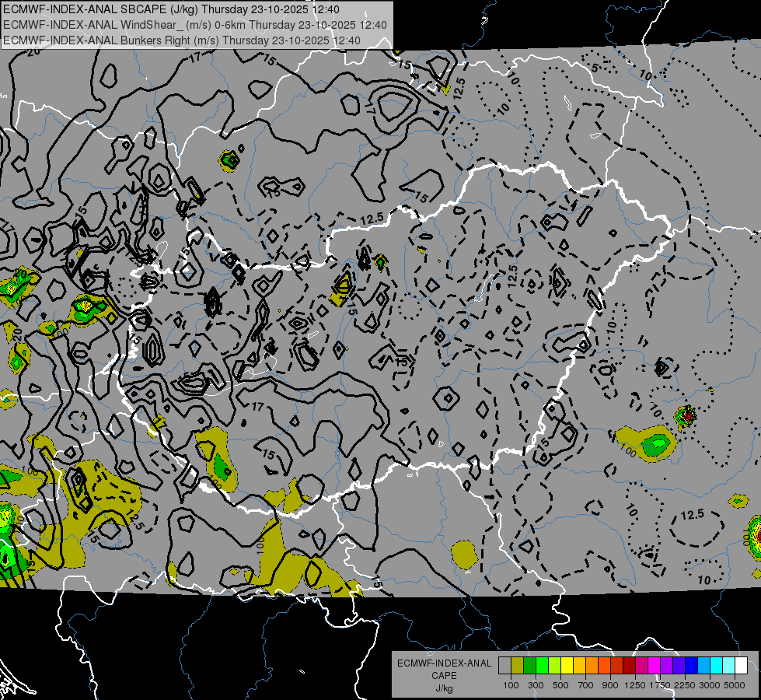Click the 3000 value under the legend color bar
761x700 pixels.
click(x=710, y=685)
